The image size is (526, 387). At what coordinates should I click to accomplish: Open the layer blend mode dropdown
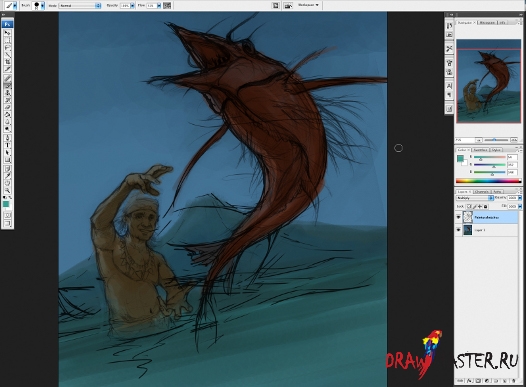[x=475, y=198]
